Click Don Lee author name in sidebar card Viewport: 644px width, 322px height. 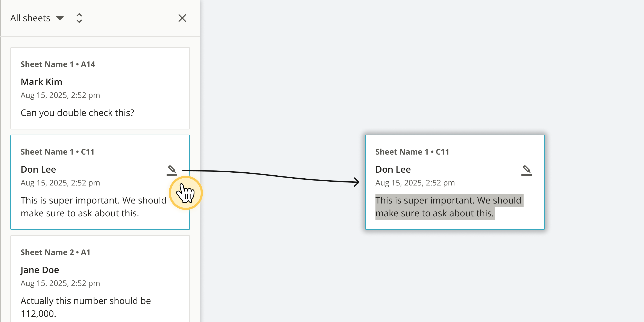(38, 170)
